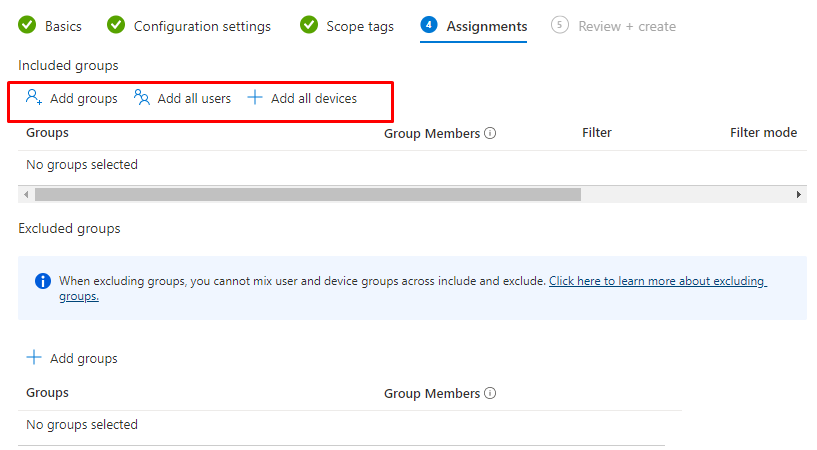Click the right arrow of the horizontal scrollbar
The height and width of the screenshot is (450, 817).
pos(799,194)
